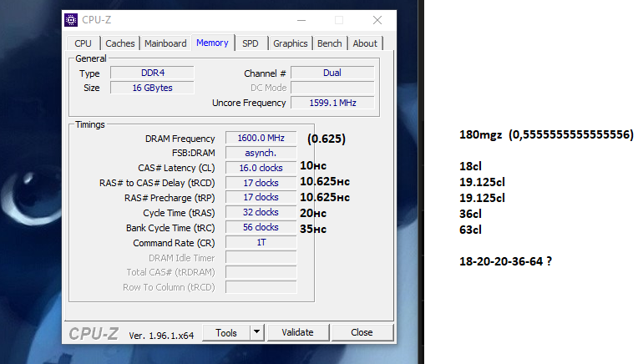Click the Dual channel value field
Image resolution: width=643 pixels, height=364 pixels.
(x=332, y=73)
